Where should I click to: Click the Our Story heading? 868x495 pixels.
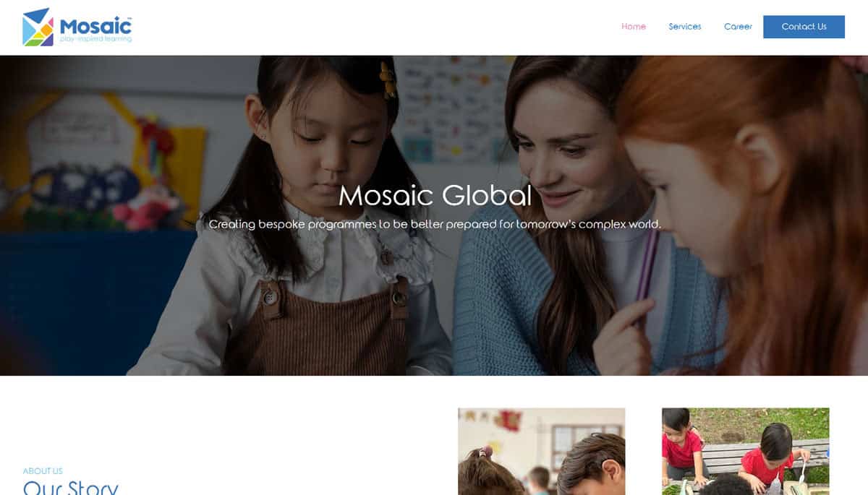(70, 487)
